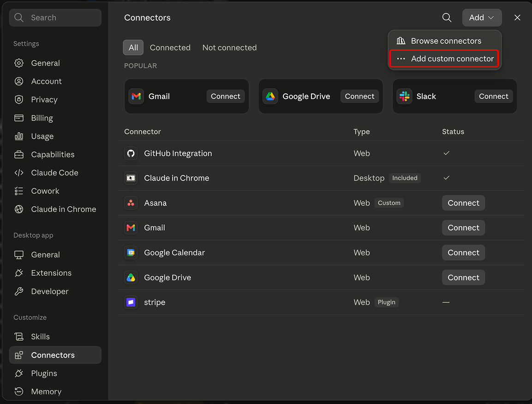Close the settings dialog with X
The height and width of the screenshot is (404, 532).
click(517, 18)
